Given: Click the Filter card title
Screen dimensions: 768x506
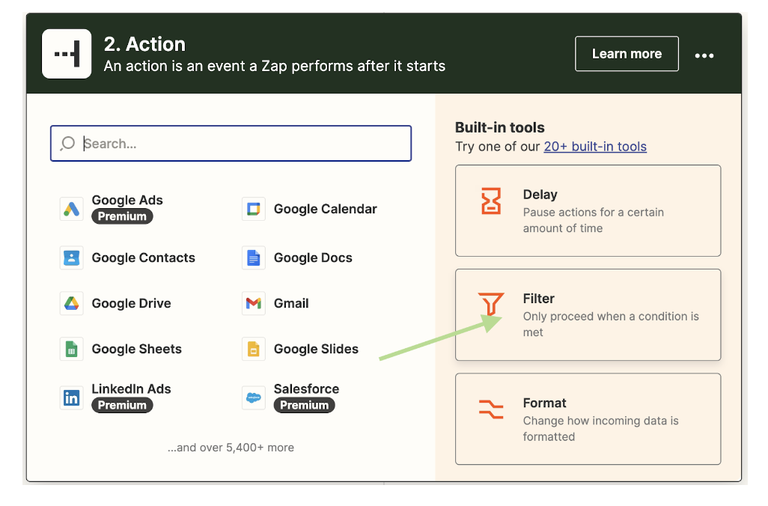Looking at the screenshot, I should (x=538, y=298).
